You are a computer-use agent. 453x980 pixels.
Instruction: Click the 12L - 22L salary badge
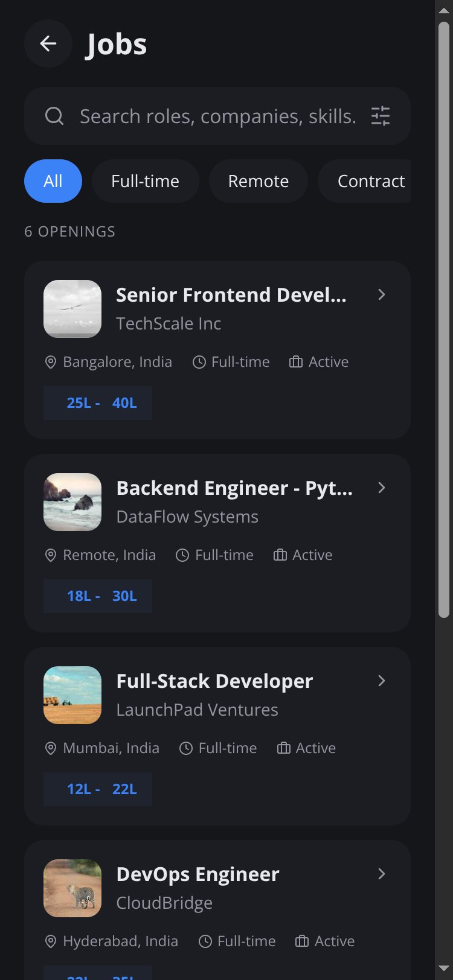(98, 789)
